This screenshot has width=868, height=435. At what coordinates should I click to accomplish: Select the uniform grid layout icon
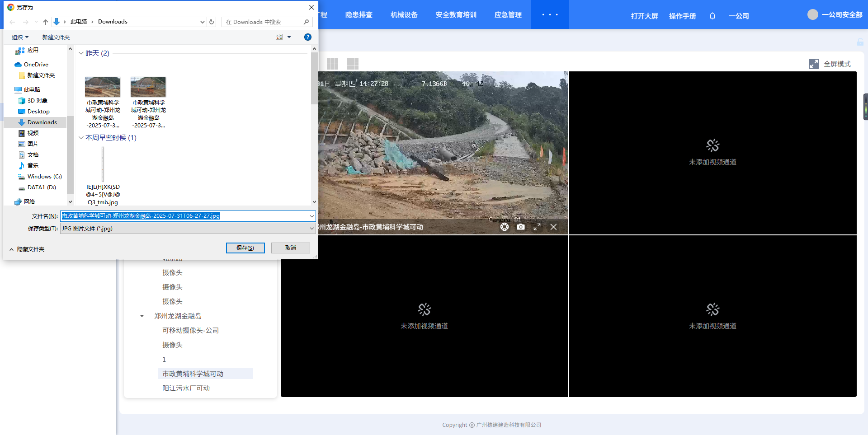[332, 64]
